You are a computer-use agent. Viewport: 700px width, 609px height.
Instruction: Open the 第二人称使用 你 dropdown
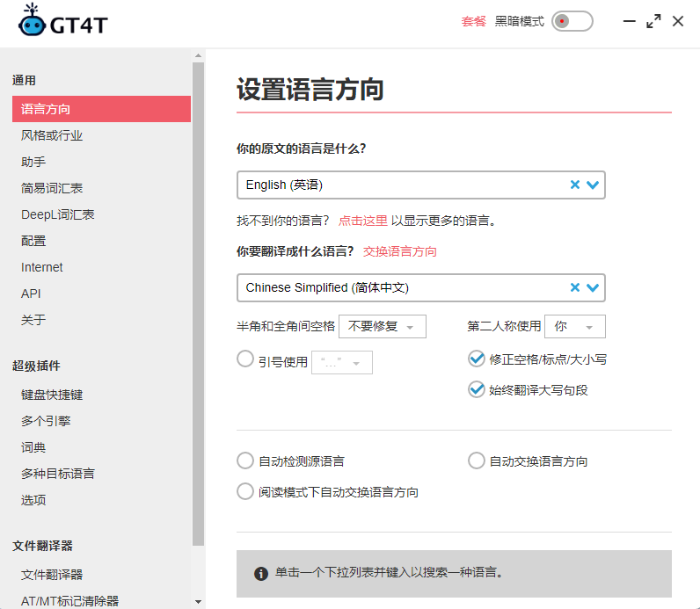pos(575,326)
